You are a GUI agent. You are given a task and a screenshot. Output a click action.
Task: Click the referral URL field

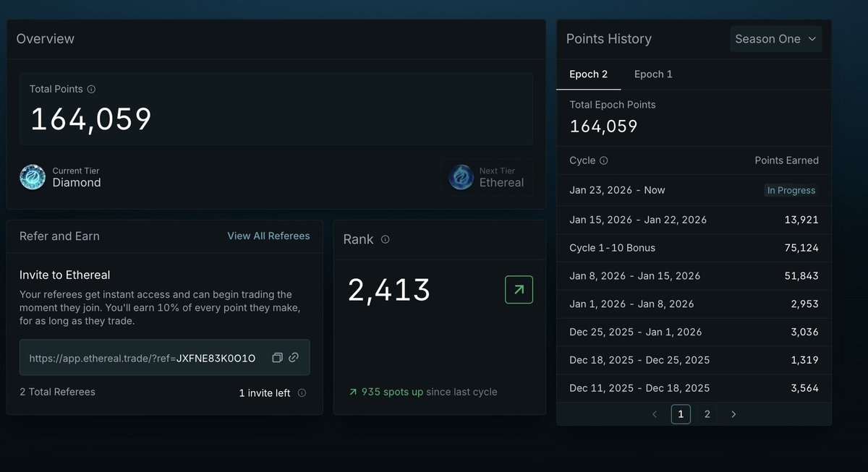(x=164, y=357)
